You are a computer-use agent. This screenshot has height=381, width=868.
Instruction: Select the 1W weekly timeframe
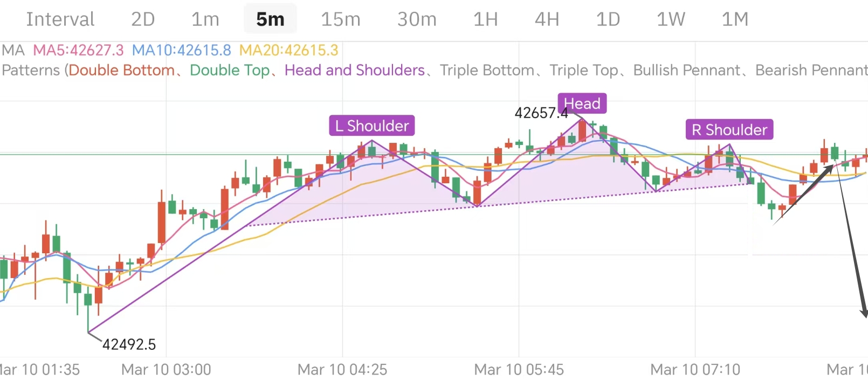670,19
